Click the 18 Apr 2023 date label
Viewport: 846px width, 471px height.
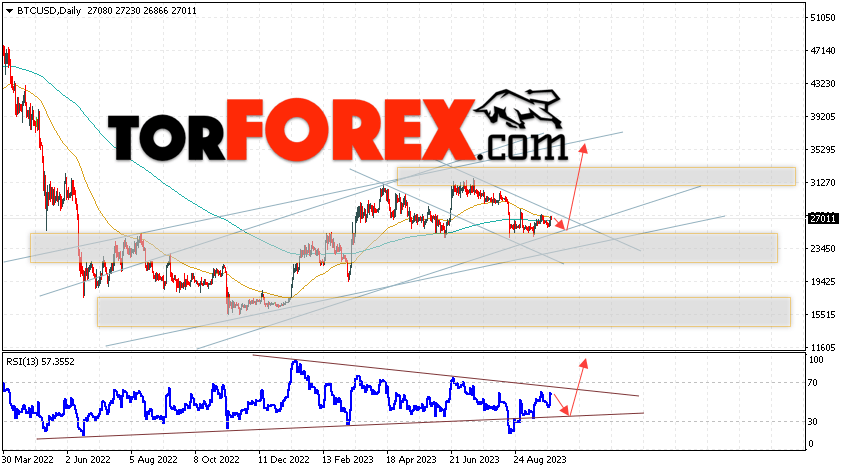411,460
